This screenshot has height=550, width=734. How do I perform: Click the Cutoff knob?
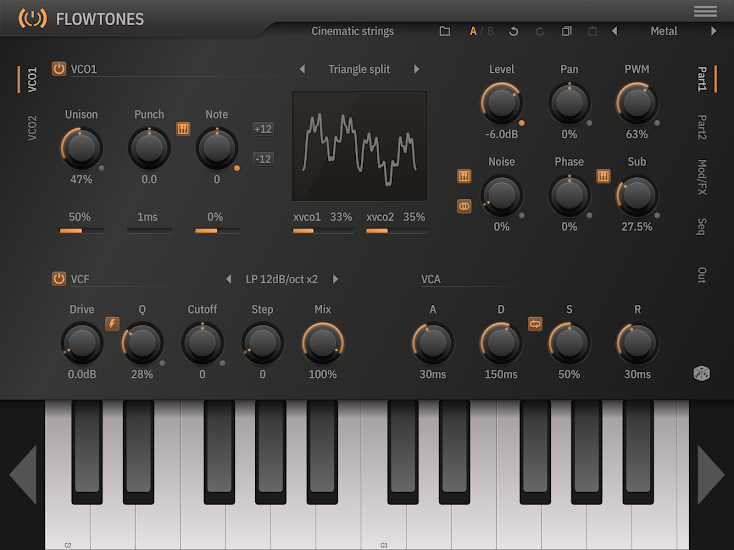tap(202, 343)
